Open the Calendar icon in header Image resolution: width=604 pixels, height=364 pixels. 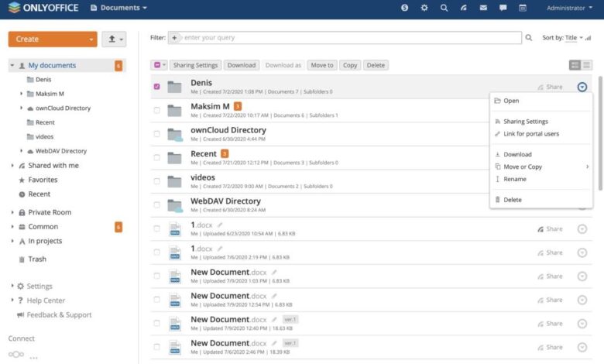click(523, 8)
